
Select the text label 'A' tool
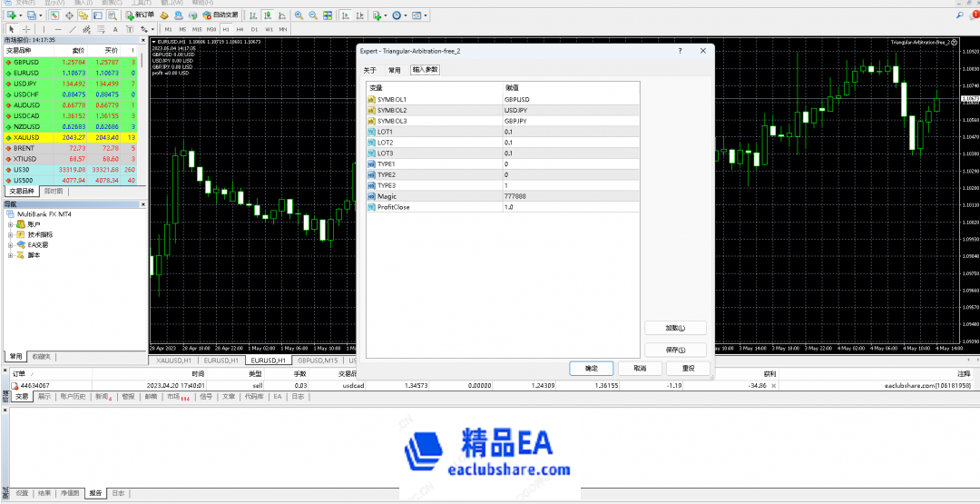click(115, 29)
